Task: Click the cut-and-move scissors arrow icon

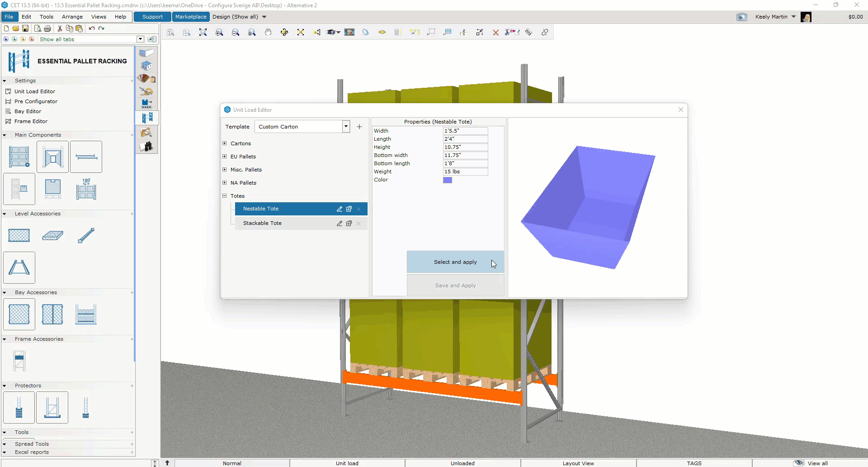Action: [x=512, y=32]
